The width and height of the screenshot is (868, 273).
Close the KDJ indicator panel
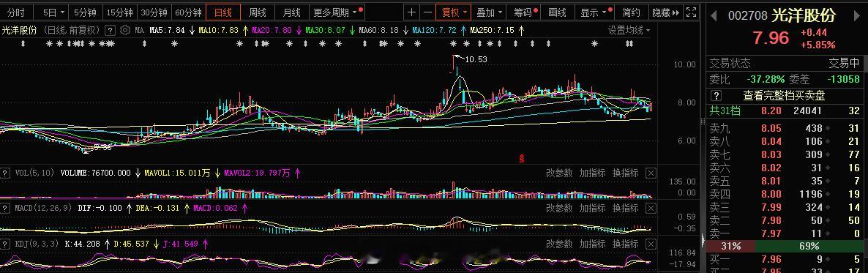(x=651, y=244)
